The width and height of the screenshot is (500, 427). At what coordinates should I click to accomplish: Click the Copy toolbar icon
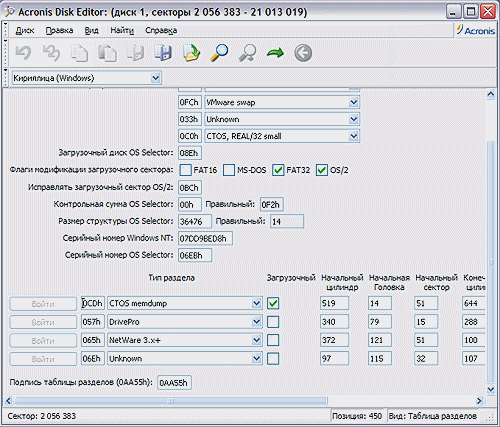point(79,53)
